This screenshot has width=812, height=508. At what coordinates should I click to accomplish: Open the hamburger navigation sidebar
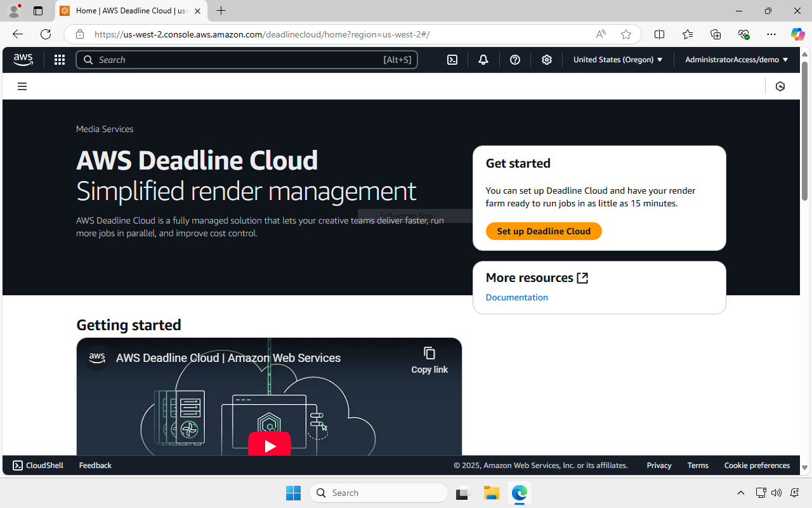[x=22, y=86]
